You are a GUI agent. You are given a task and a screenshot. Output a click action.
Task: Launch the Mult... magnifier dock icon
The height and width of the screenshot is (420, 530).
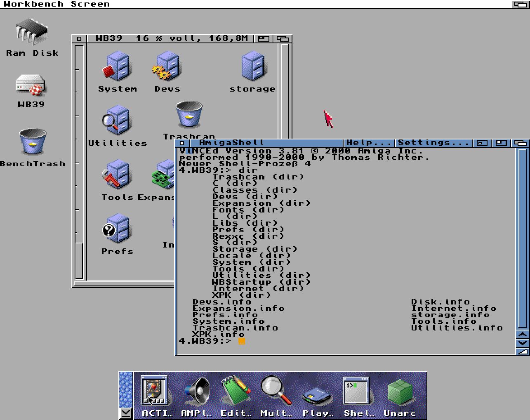[276, 391]
